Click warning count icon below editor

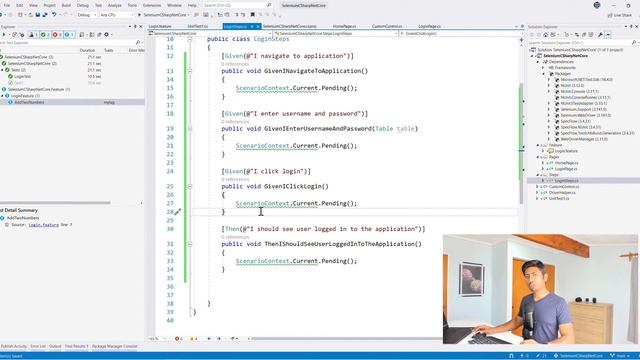(191, 339)
